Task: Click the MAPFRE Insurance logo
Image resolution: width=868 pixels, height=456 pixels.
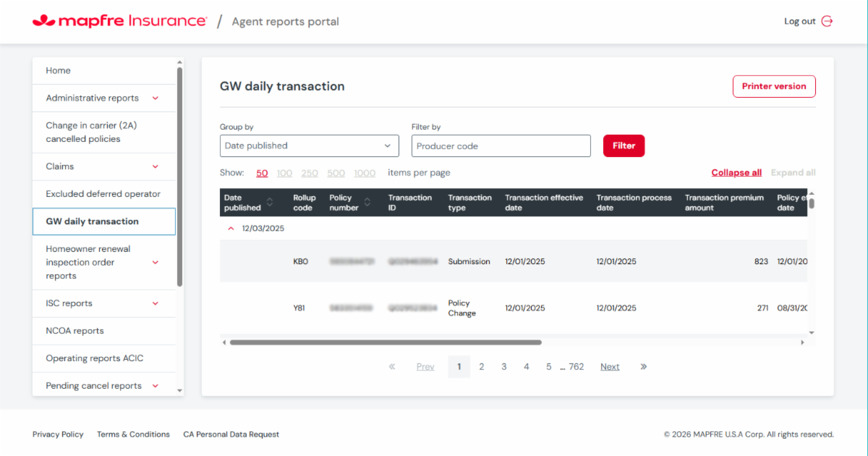Action: point(120,21)
